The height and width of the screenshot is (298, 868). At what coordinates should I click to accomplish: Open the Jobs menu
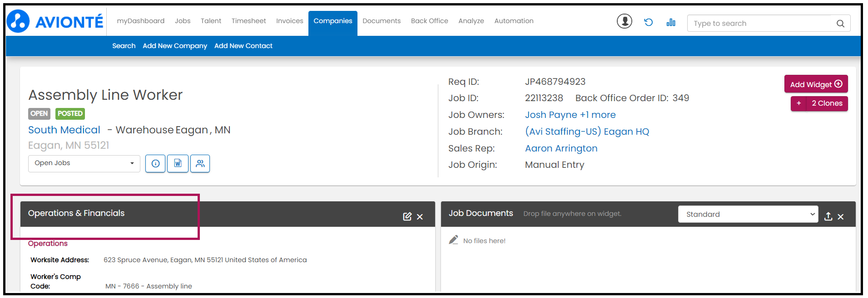[x=183, y=21]
